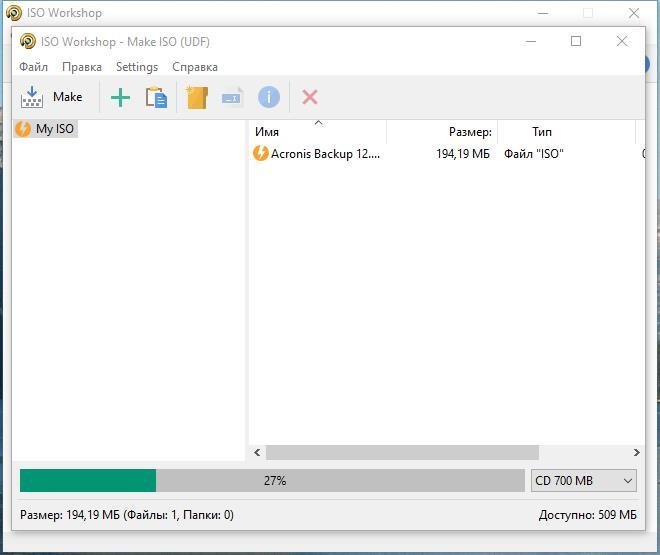The height and width of the screenshot is (555, 660).
Task: Open the Справка menu
Action: (195, 67)
